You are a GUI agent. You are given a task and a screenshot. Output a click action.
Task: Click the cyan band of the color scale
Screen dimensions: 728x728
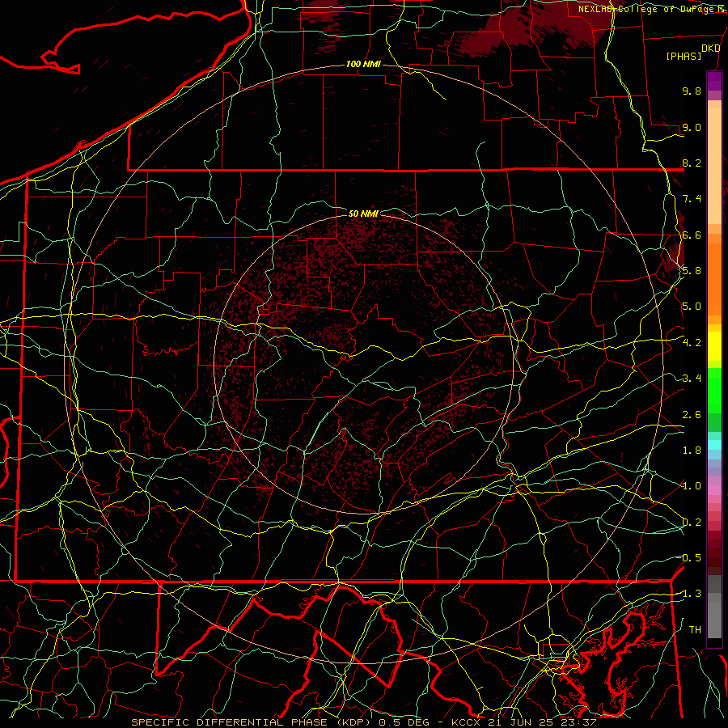click(714, 444)
